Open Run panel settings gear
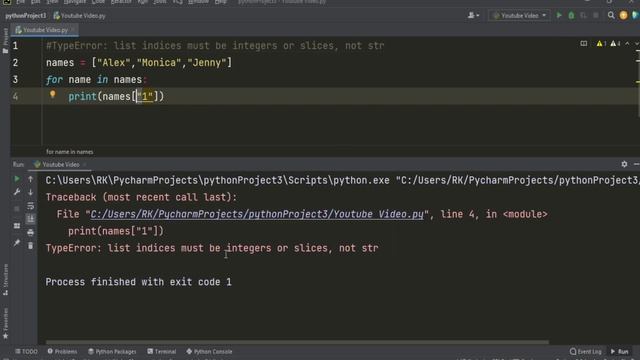 point(624,164)
